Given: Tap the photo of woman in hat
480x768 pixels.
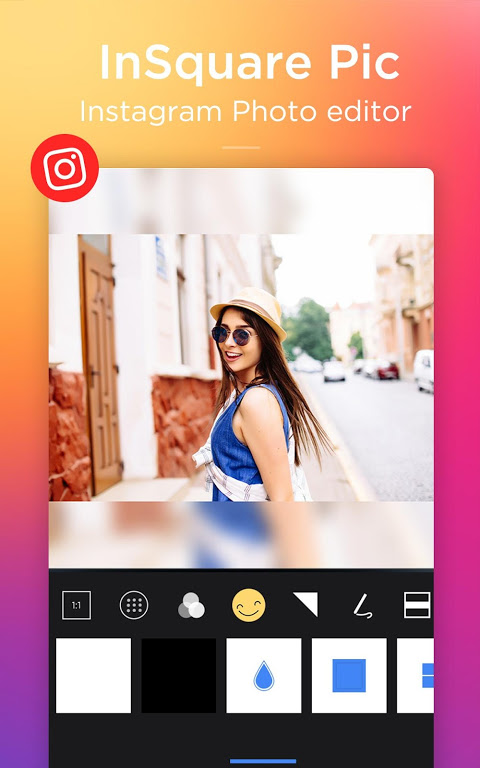Looking at the screenshot, I should tap(241, 367).
